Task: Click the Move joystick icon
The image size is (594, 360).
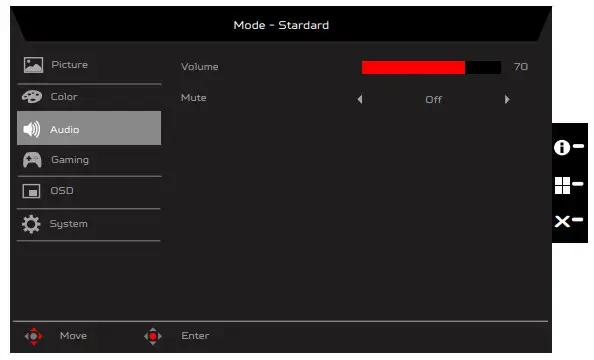Action: point(34,337)
